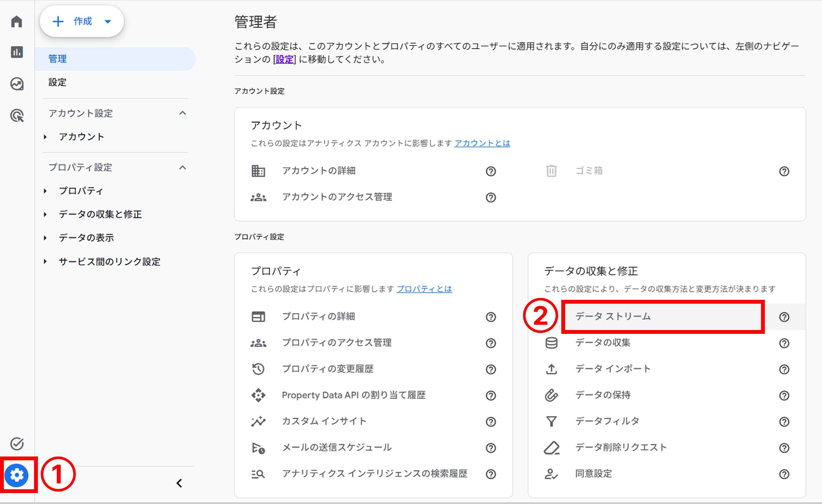Expand the アカウント tree item
822x504 pixels.
pos(45,137)
